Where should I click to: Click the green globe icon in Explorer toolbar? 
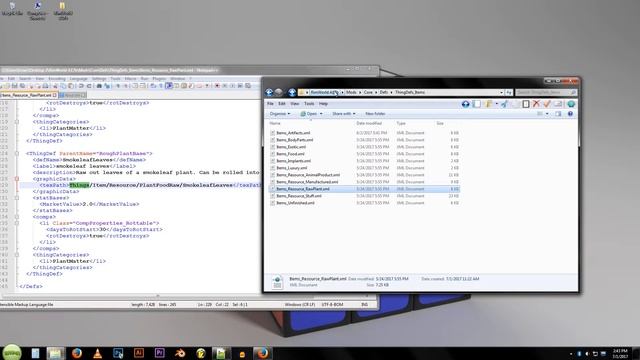[571, 104]
